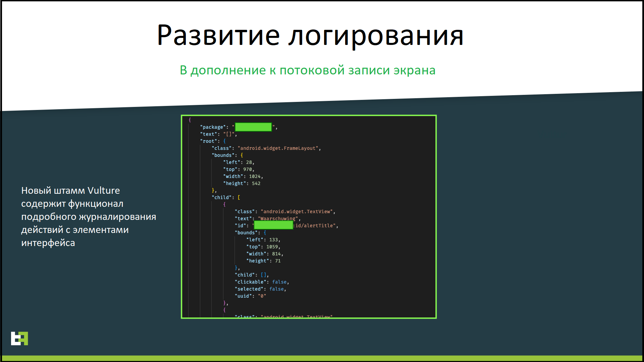This screenshot has height=362, width=644.
Task: Click the "android.widget.TextView" class line after "child": [
Action: (285, 212)
